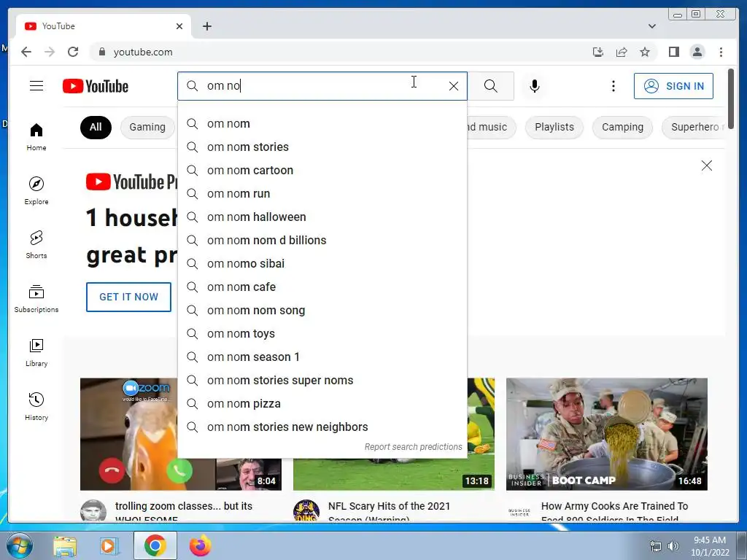
Task: Click Report search predictions link
Action: (x=413, y=447)
